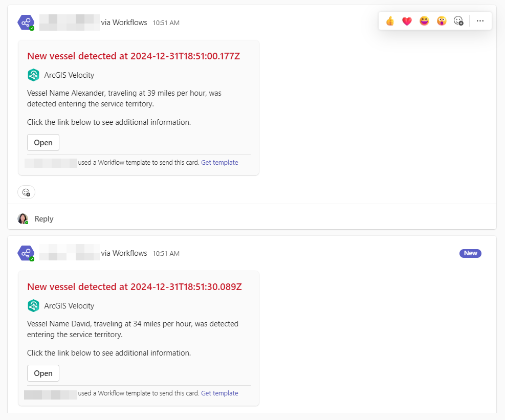This screenshot has width=505, height=420.
Task: Click the New badge on second message
Action: (470, 253)
